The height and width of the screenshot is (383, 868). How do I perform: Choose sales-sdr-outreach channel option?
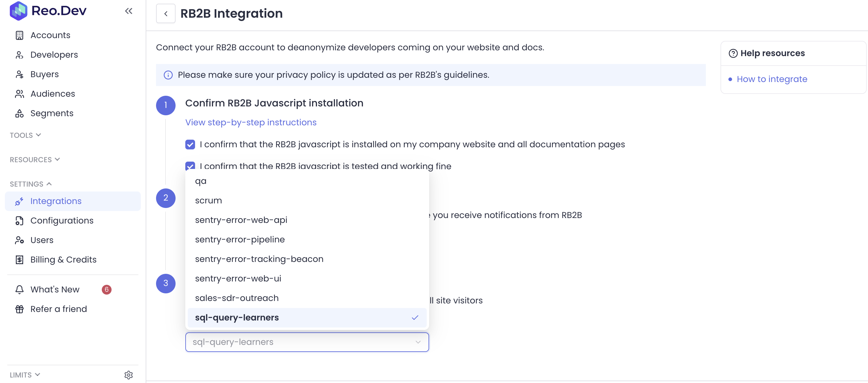[x=237, y=298]
